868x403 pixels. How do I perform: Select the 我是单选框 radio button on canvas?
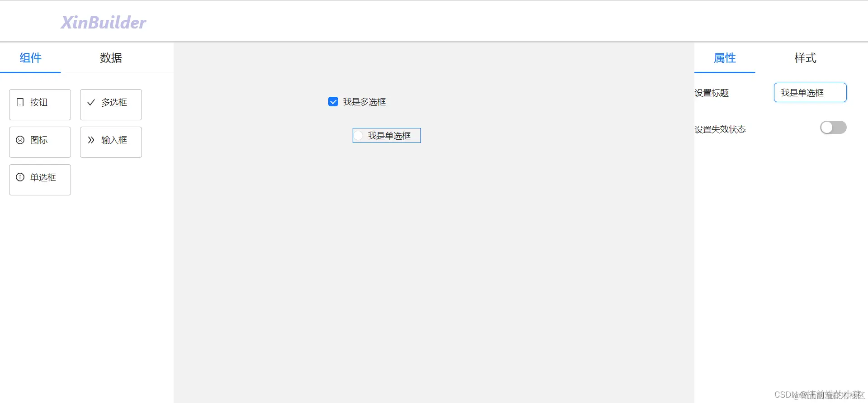(x=359, y=136)
